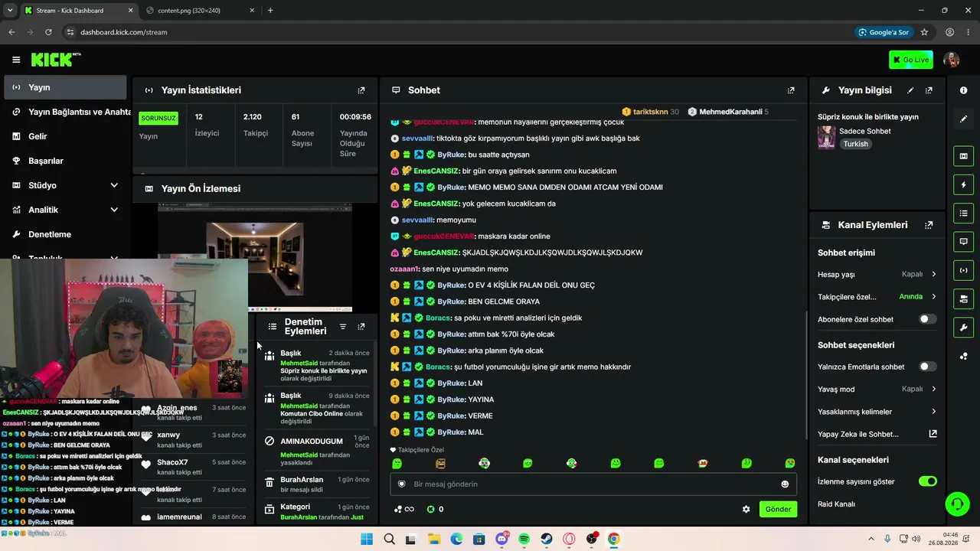Open Discord from the taskbar

[x=501, y=539]
